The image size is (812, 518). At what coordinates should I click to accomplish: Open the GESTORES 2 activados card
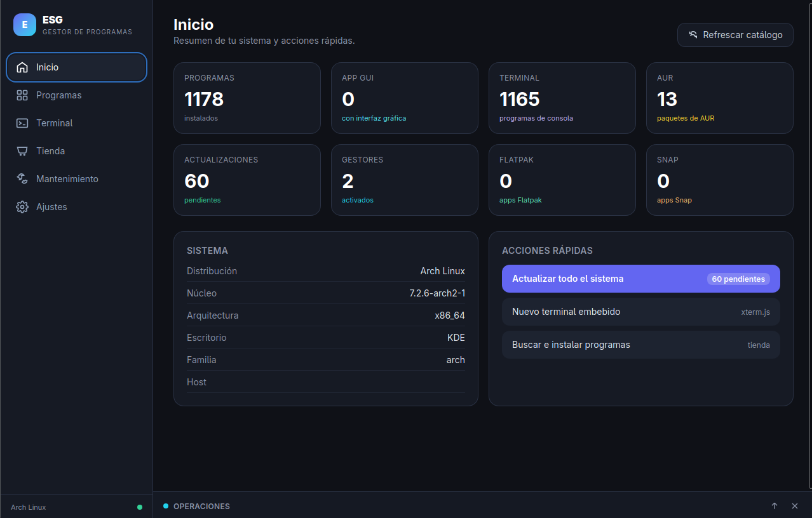(x=405, y=180)
